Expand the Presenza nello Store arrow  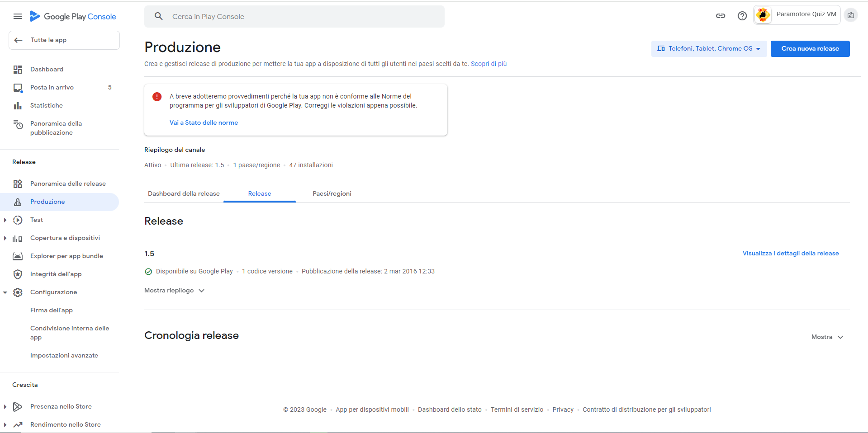tap(5, 407)
